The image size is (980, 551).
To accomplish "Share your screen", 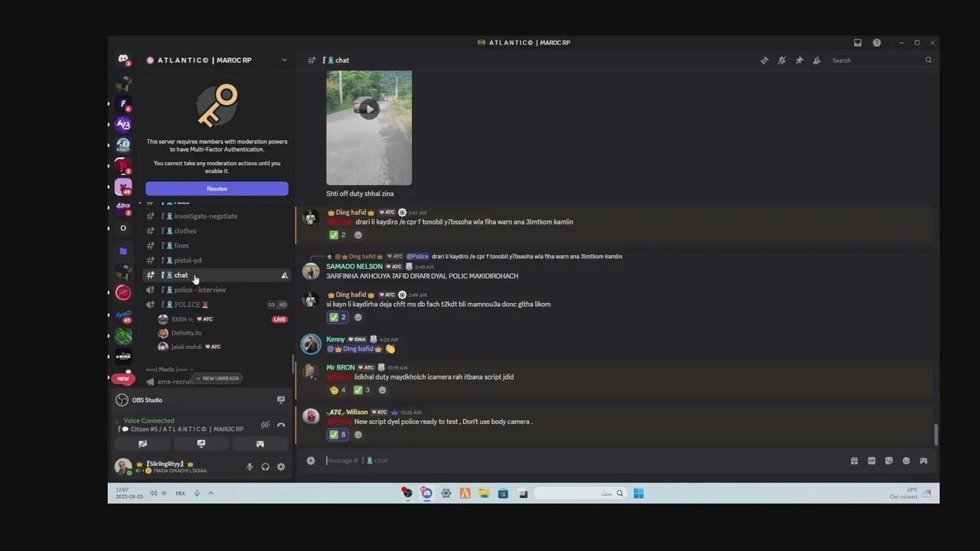I will pos(201,444).
